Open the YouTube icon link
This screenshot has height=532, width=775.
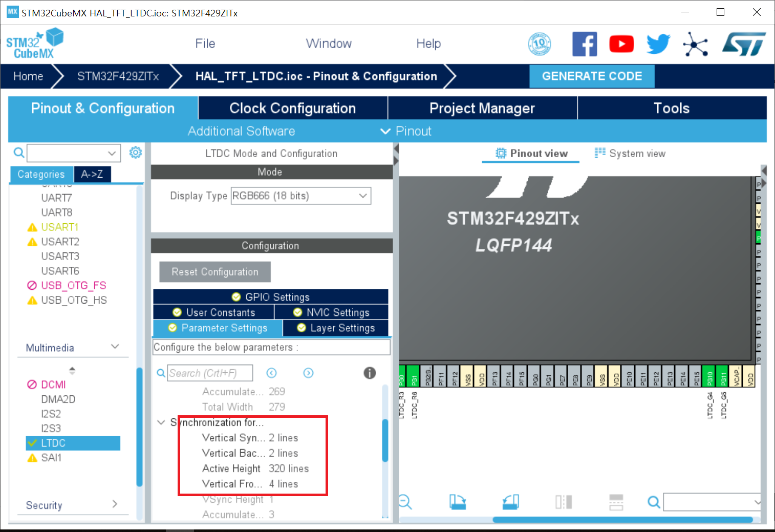(x=621, y=44)
